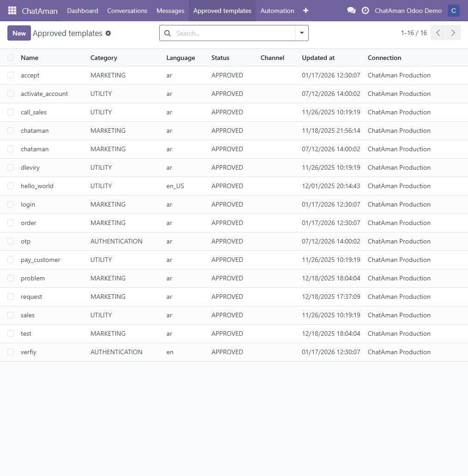The image size is (468, 476).
Task: Click APPROVED status in the test row
Action: click(227, 333)
